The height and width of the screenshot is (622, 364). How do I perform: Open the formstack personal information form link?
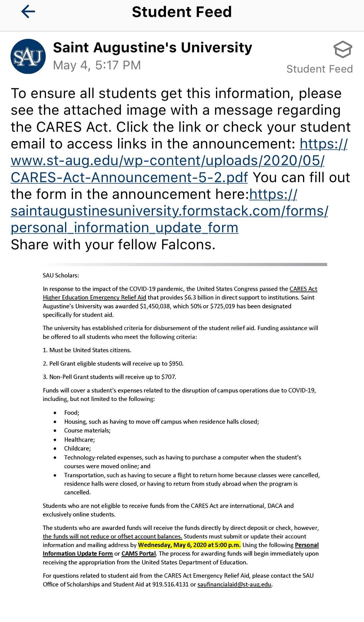pyautogui.click(x=169, y=211)
